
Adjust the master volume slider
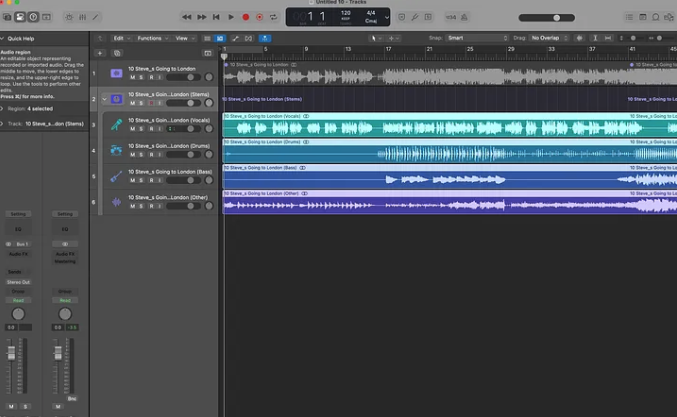[x=547, y=18]
